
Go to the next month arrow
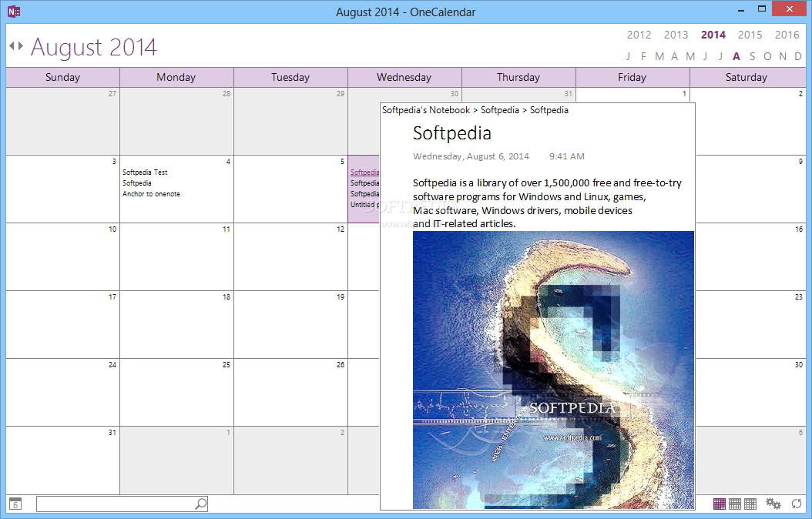click(x=20, y=46)
